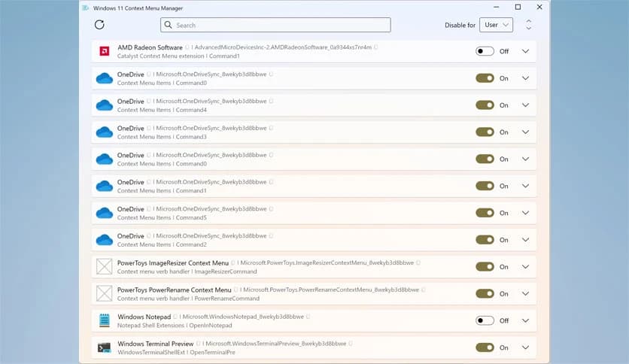
Task: Click the 'Windows 11 Context Menu Manager' title text
Action: [x=138, y=8]
